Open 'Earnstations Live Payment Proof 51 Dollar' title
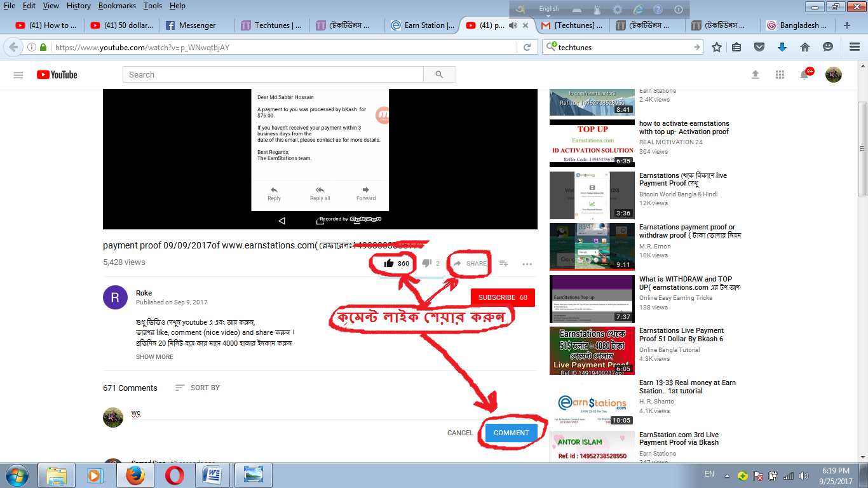The width and height of the screenshot is (868, 488). 681,335
